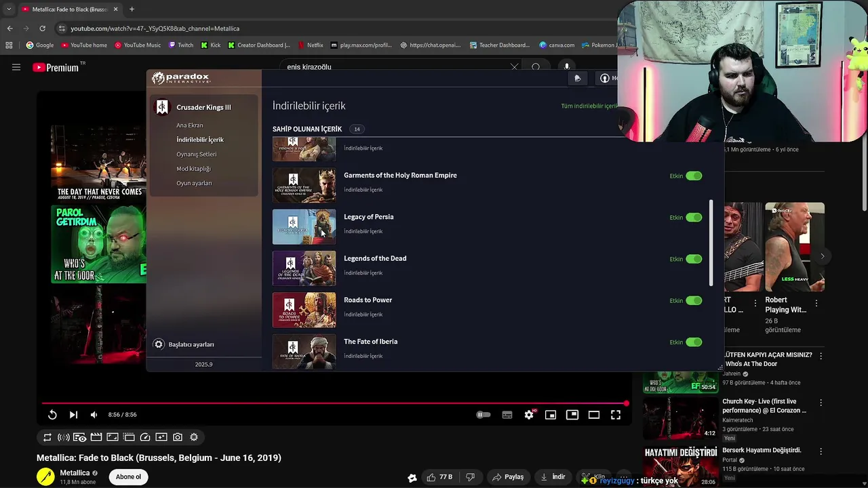The image size is (868, 488).
Task: Dislike the Metallica video
Action: [x=470, y=477]
